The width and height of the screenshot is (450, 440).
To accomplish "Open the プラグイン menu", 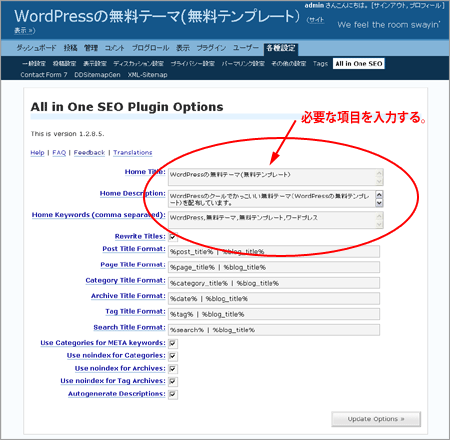I will coord(211,48).
